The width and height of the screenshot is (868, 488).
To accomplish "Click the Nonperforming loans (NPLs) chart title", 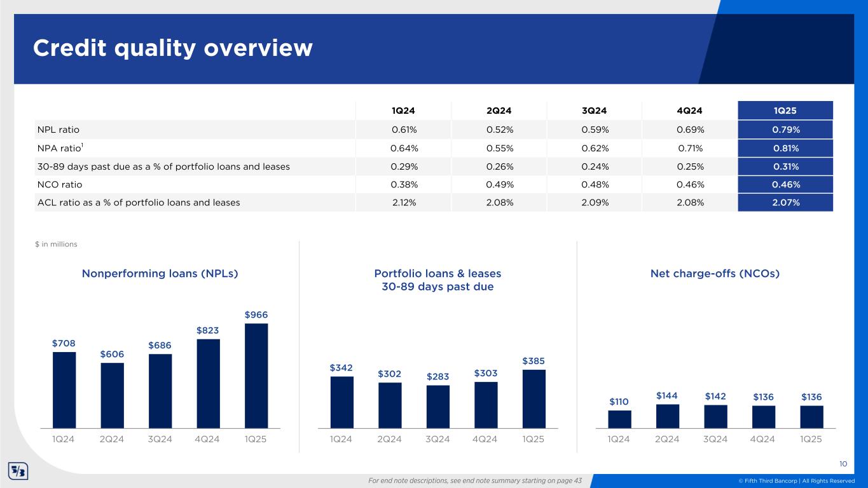I will coord(160,273).
